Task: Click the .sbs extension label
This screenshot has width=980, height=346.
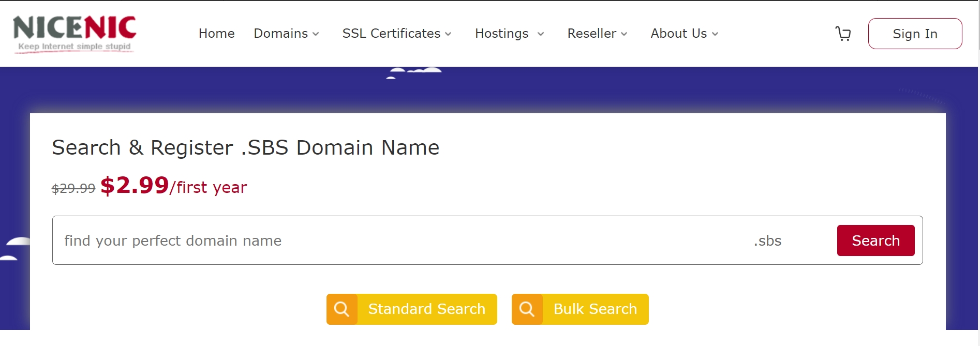Action: tap(767, 241)
